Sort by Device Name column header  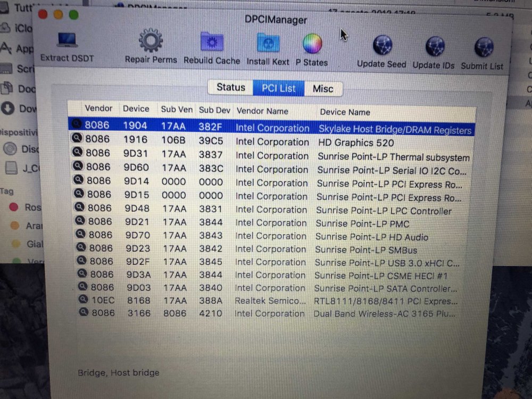[x=345, y=112]
